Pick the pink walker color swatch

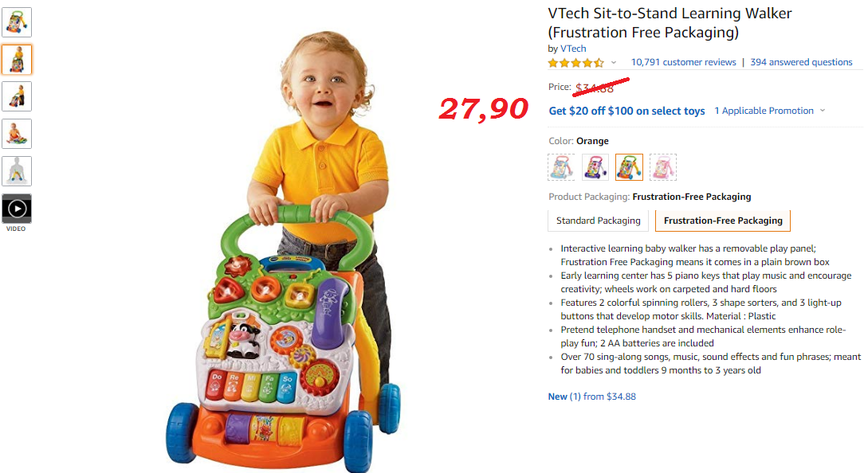tap(662, 167)
